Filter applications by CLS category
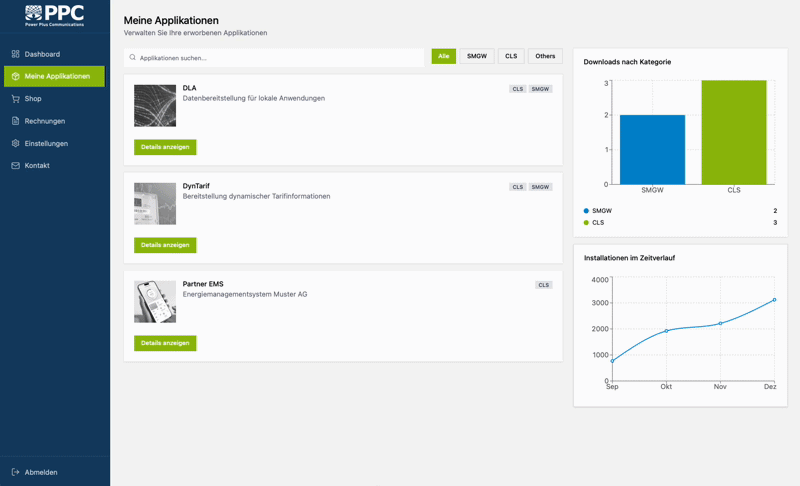800x486 pixels. tap(511, 56)
